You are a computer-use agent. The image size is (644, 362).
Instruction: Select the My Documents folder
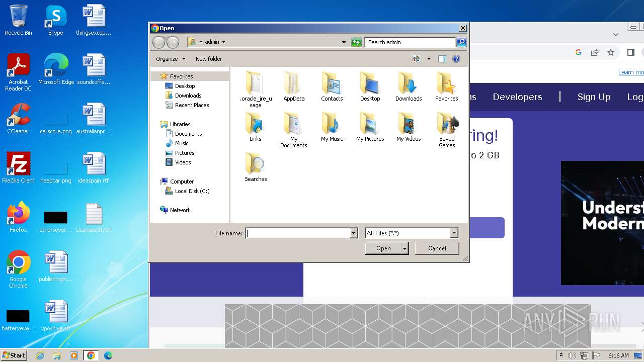(x=294, y=130)
